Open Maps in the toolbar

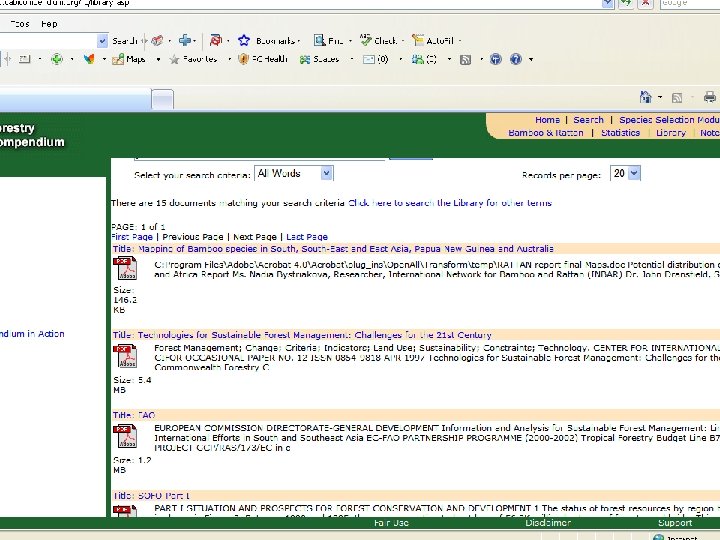point(129,59)
